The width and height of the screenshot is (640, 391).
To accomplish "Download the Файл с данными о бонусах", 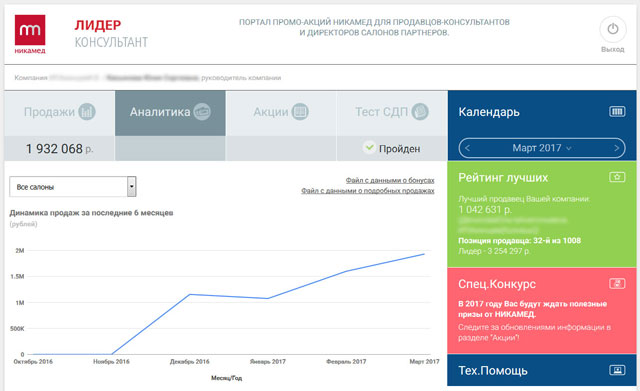I will click(390, 180).
